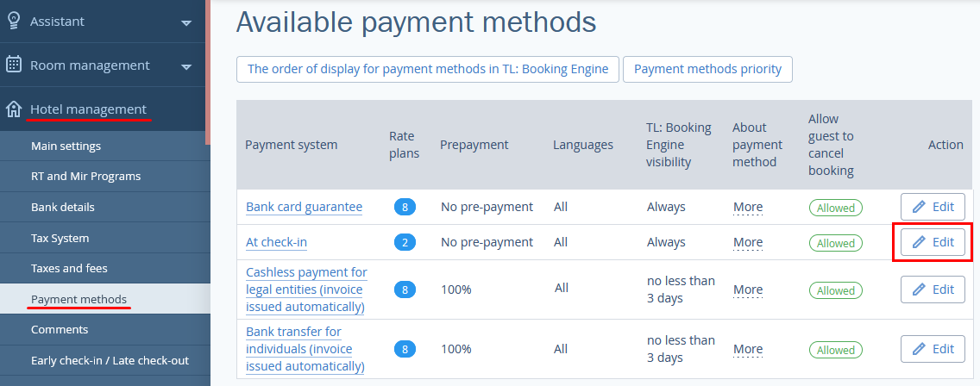Click rate plans badge 2 for At check-in

pyautogui.click(x=405, y=242)
